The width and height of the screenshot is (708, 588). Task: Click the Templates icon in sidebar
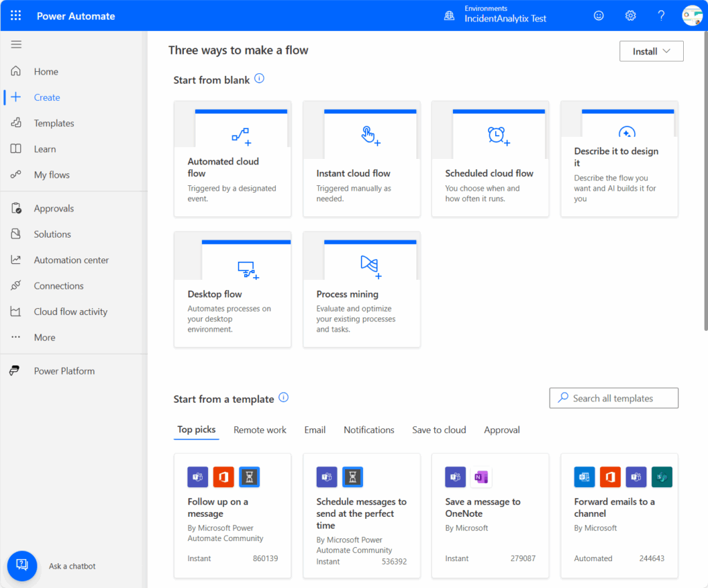pyautogui.click(x=16, y=123)
